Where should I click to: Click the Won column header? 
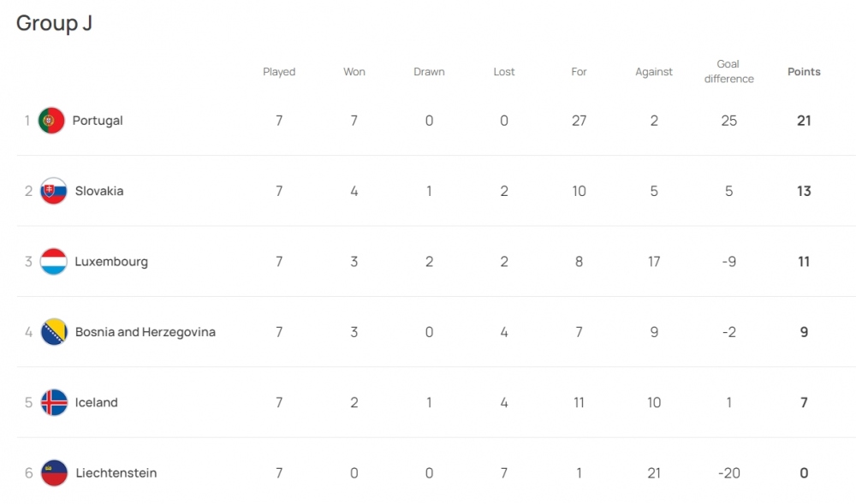click(x=354, y=72)
